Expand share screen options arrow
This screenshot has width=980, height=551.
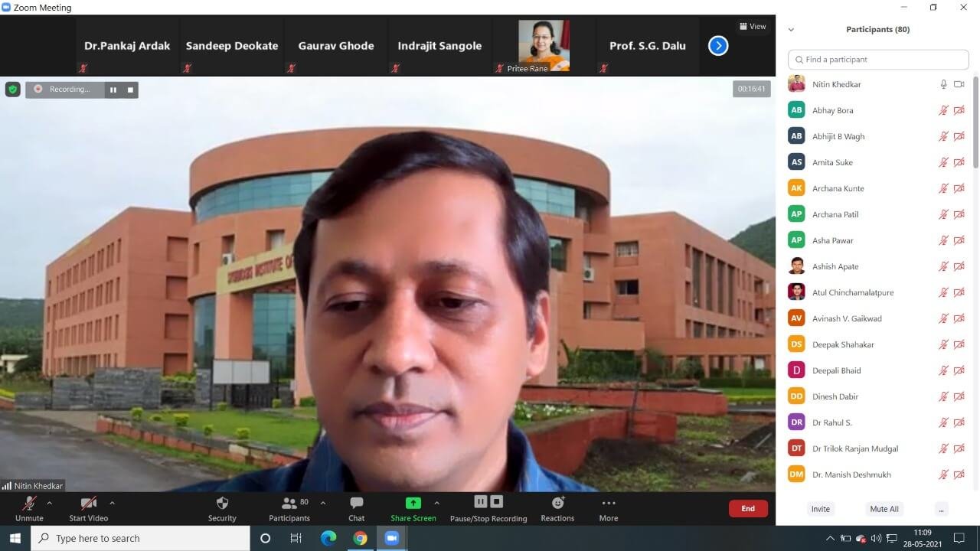click(x=436, y=503)
